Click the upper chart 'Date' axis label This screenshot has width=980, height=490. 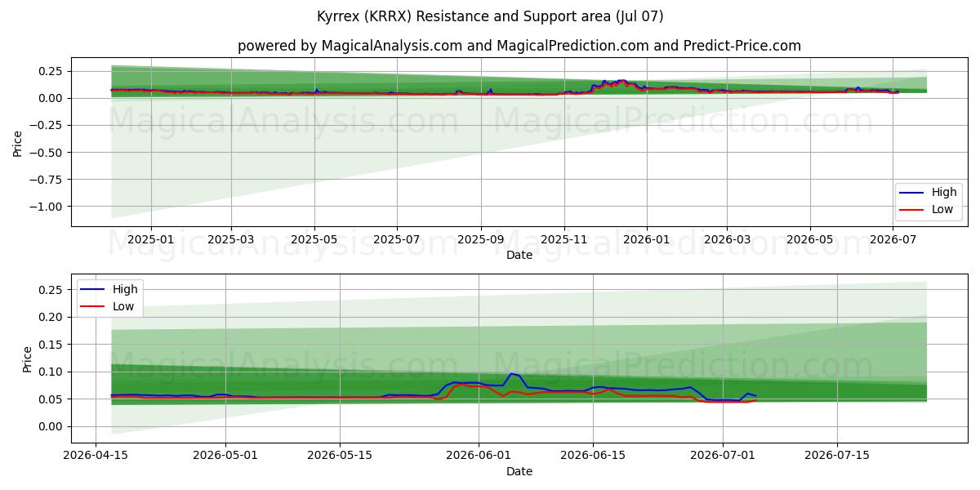[519, 255]
